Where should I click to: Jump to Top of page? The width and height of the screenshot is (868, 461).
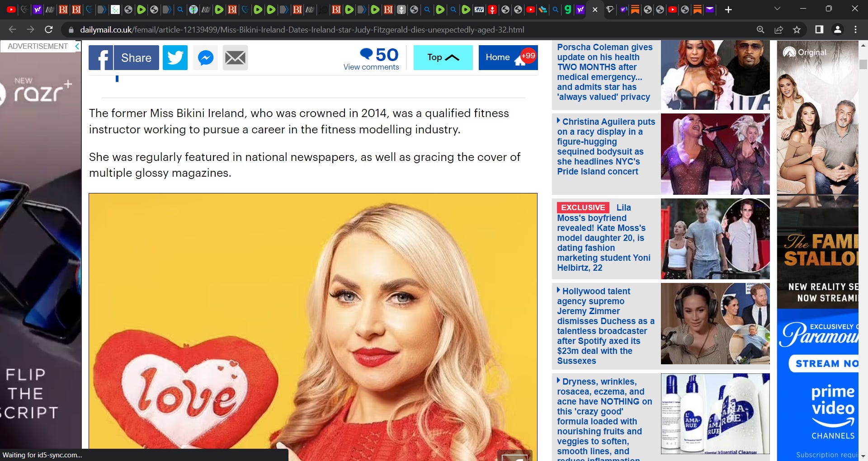point(443,57)
